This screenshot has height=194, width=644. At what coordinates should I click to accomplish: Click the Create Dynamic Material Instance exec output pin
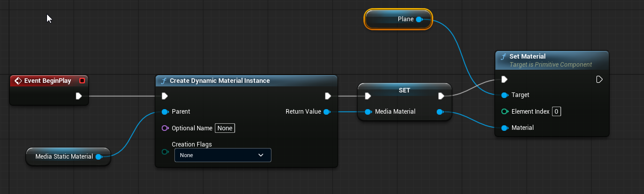coord(328,95)
